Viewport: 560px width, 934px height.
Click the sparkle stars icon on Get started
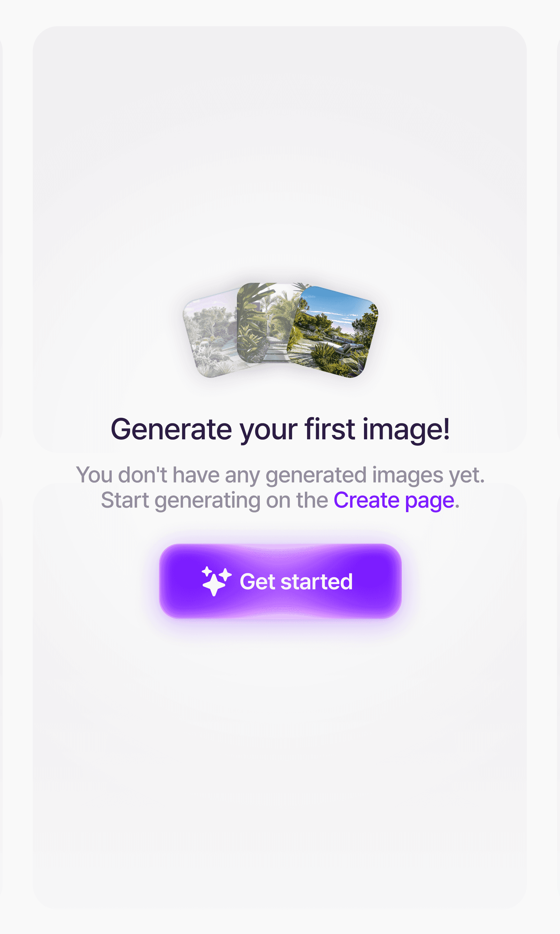(217, 581)
